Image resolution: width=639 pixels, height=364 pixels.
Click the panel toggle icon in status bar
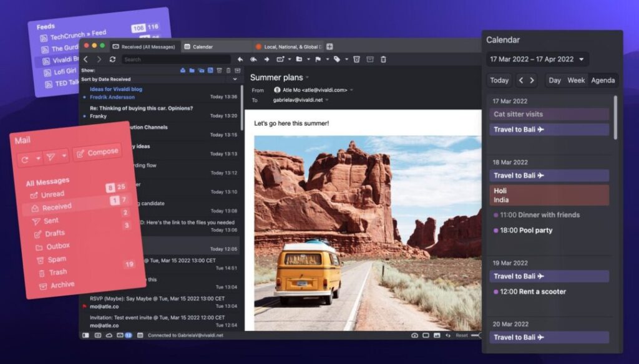pos(85,335)
